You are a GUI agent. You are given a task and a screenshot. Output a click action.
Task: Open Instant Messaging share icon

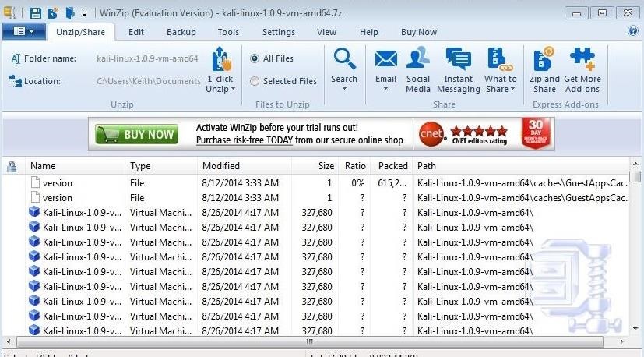(x=458, y=60)
